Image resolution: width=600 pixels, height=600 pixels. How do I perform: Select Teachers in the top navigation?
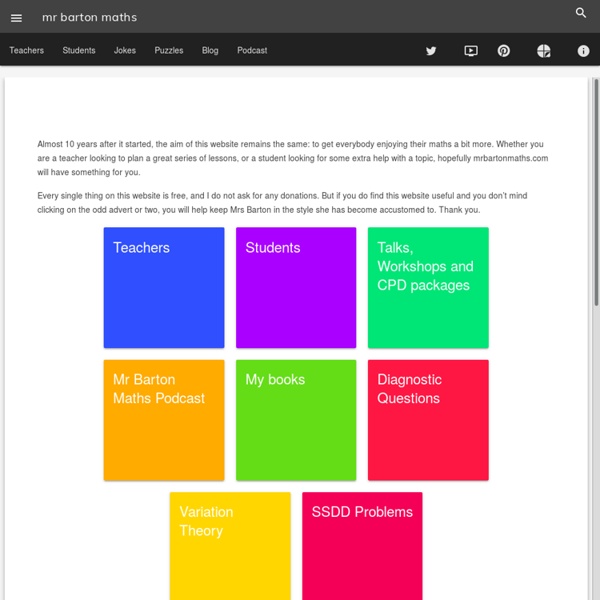(x=26, y=50)
